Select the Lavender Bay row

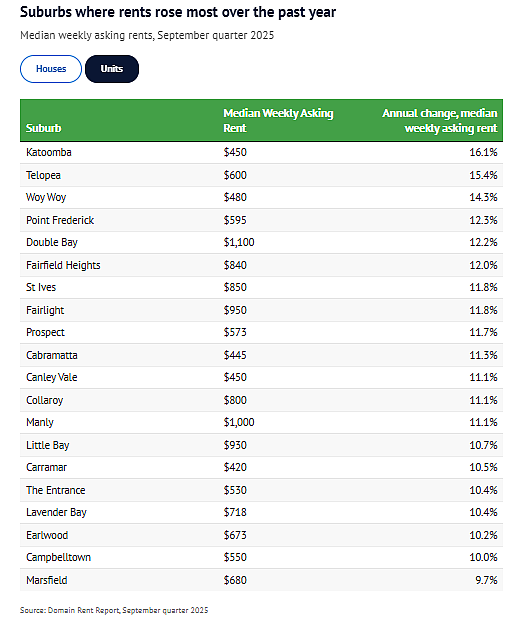click(261, 512)
